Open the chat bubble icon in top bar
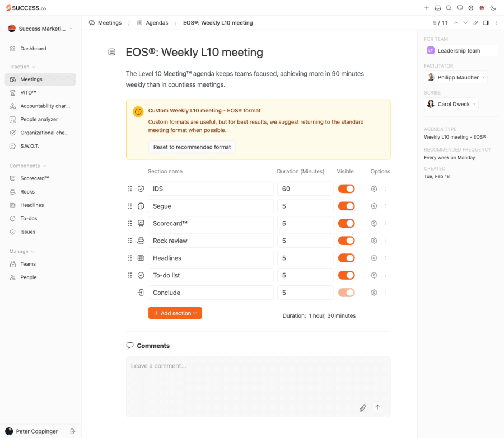 pos(460,8)
